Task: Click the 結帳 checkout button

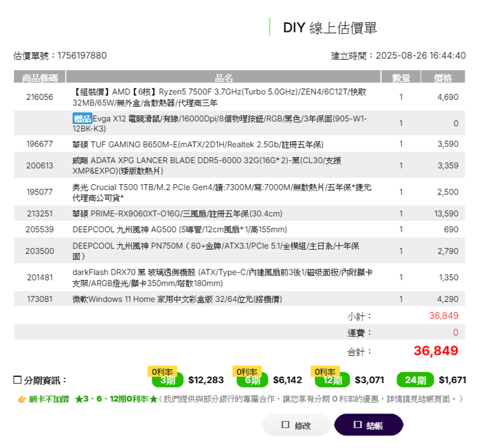Action: 368,425
